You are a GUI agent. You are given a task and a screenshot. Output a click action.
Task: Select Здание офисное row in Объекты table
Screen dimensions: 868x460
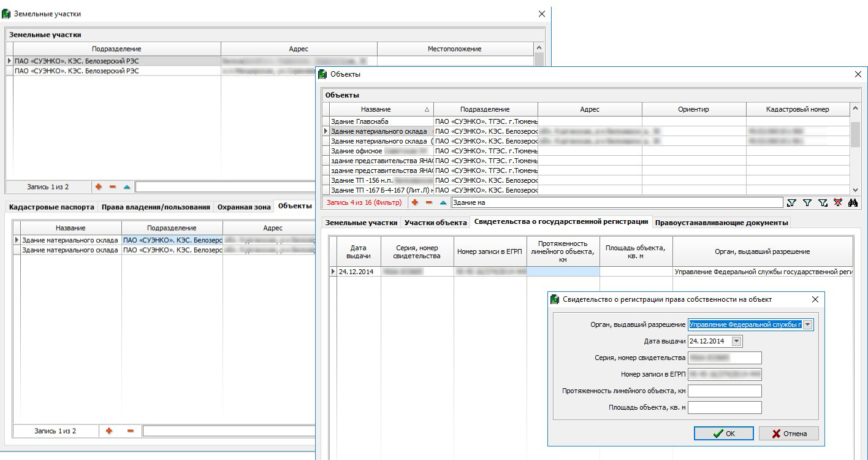[x=587, y=151]
